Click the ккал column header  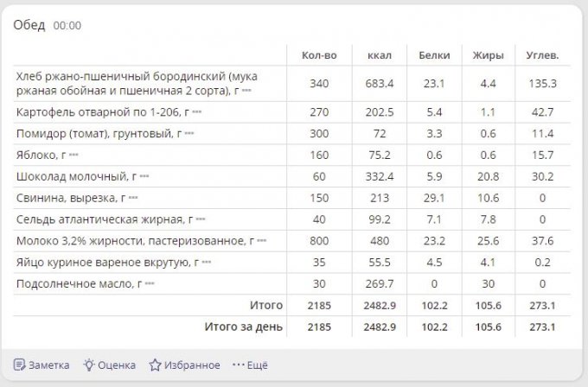379,55
